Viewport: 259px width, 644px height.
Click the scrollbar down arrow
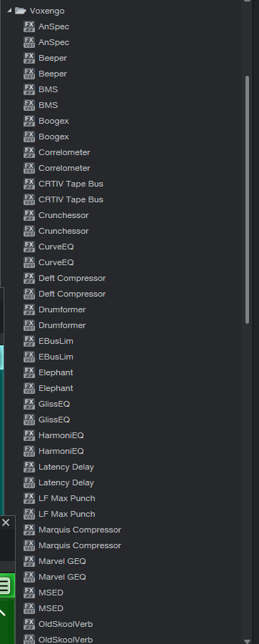pyautogui.click(x=247, y=641)
